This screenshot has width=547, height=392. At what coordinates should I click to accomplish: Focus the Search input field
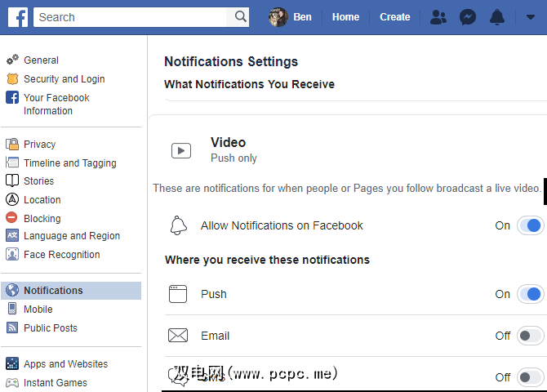(x=130, y=17)
